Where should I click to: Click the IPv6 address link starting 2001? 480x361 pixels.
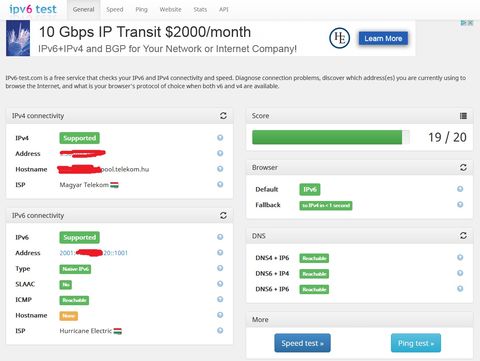pyautogui.click(x=93, y=253)
